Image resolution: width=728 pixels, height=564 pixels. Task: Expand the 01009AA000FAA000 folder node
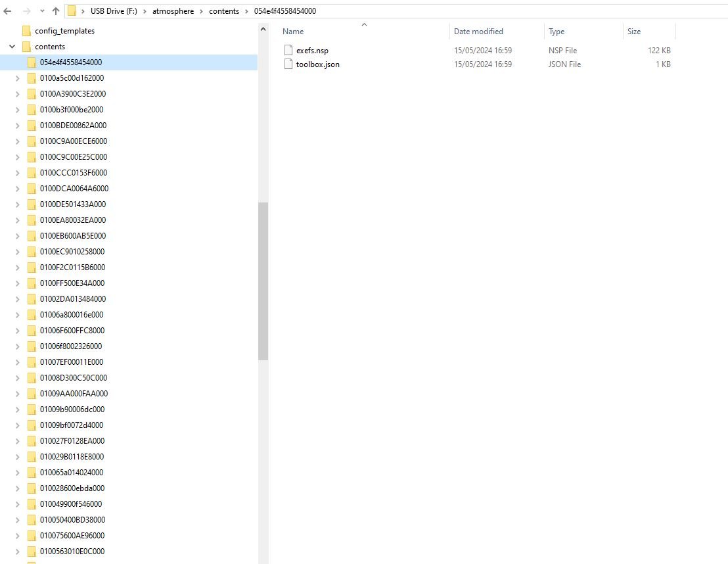17,394
